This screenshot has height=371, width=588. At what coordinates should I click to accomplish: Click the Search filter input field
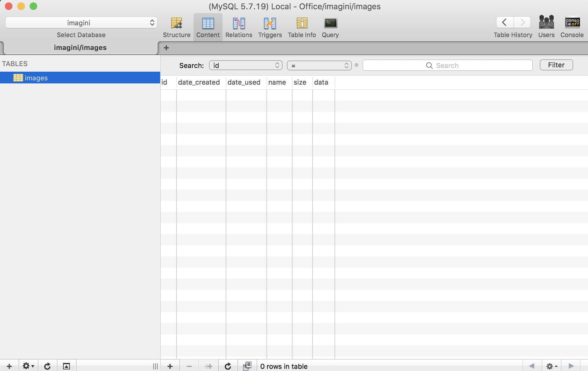447,65
